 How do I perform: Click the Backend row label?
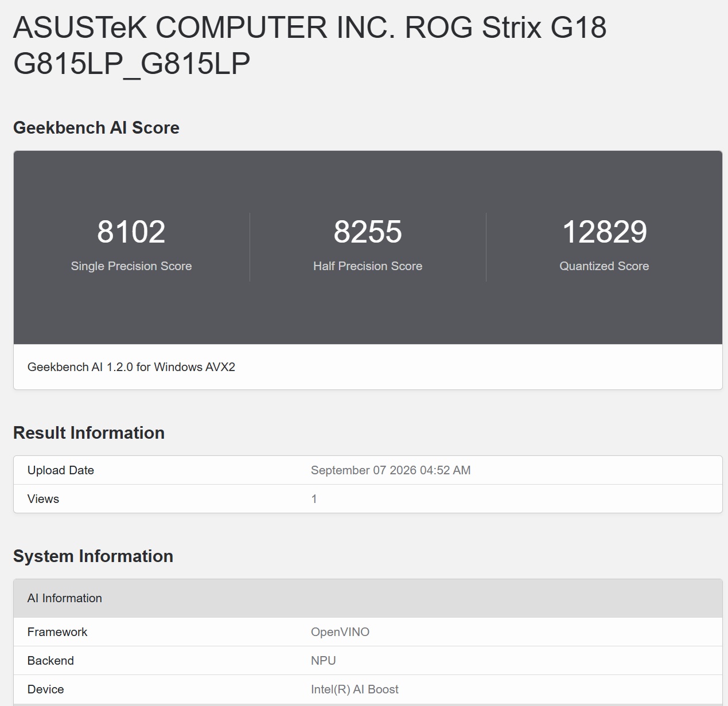pyautogui.click(x=50, y=661)
